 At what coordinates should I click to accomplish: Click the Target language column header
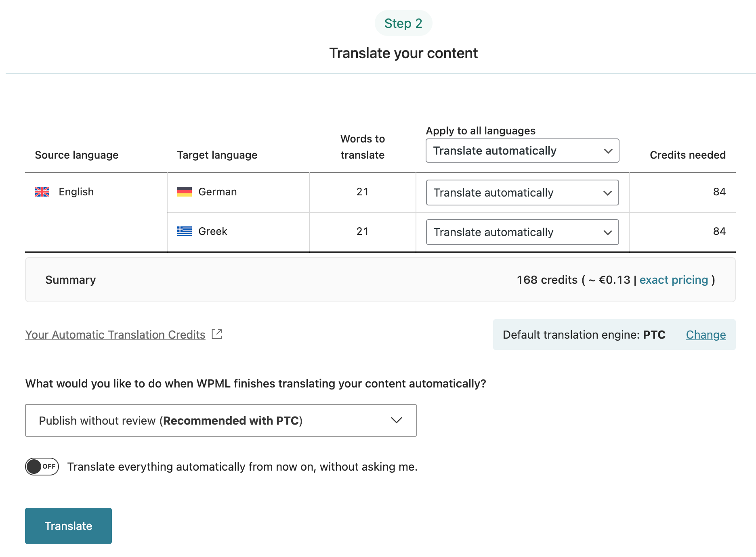pos(217,155)
